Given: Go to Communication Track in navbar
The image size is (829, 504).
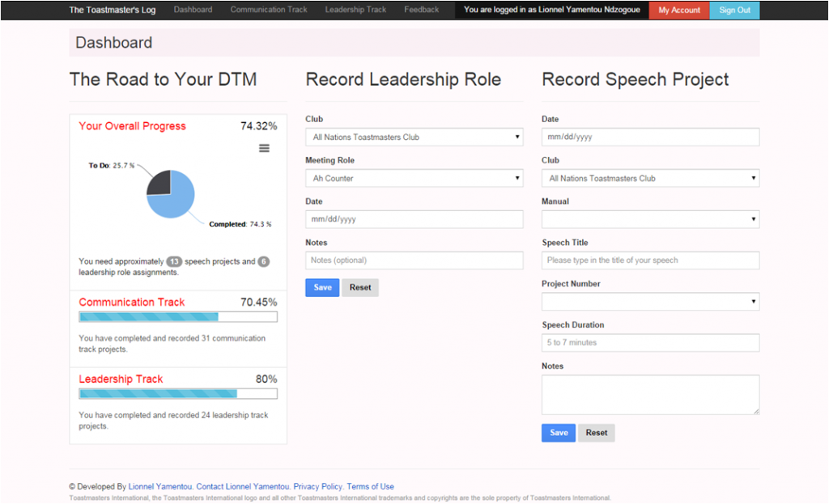Looking at the screenshot, I should [269, 10].
